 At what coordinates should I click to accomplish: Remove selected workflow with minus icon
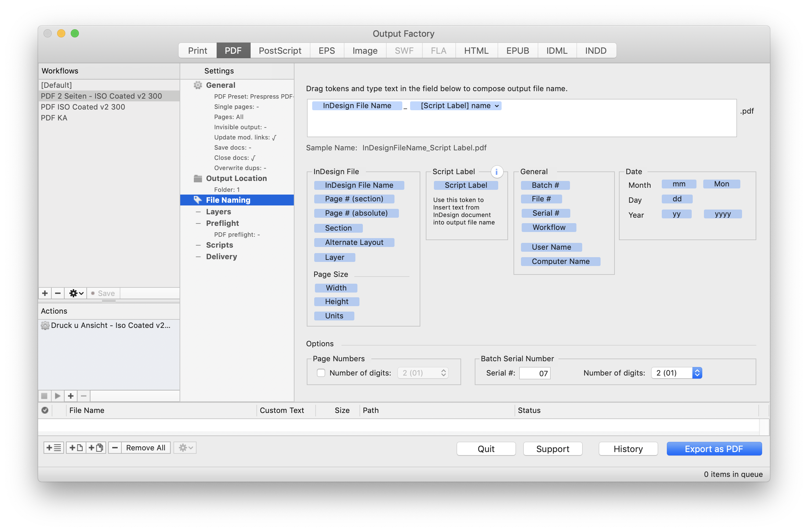58,293
